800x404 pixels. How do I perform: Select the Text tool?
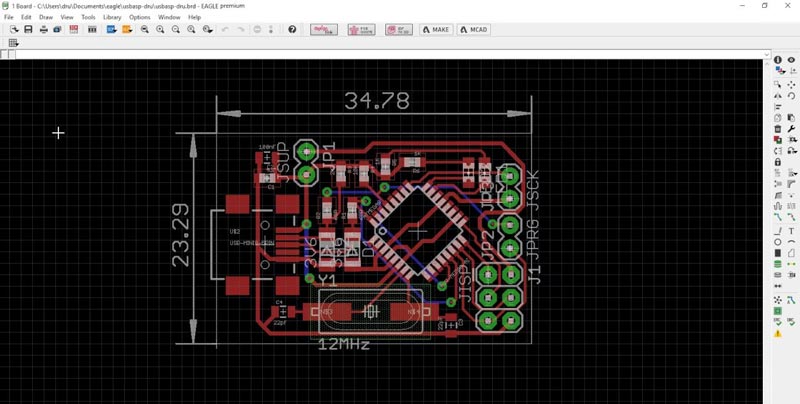(791, 231)
